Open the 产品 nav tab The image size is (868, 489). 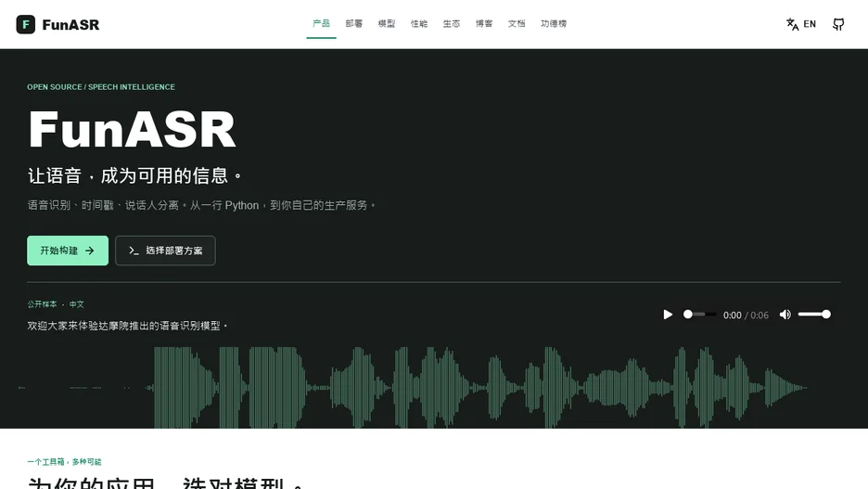click(x=321, y=23)
